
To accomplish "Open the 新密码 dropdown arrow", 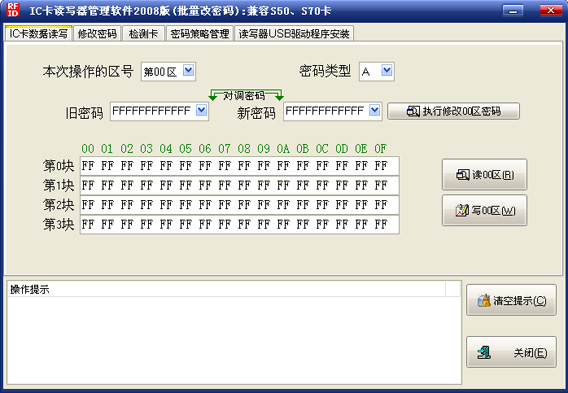I will pyautogui.click(x=375, y=110).
